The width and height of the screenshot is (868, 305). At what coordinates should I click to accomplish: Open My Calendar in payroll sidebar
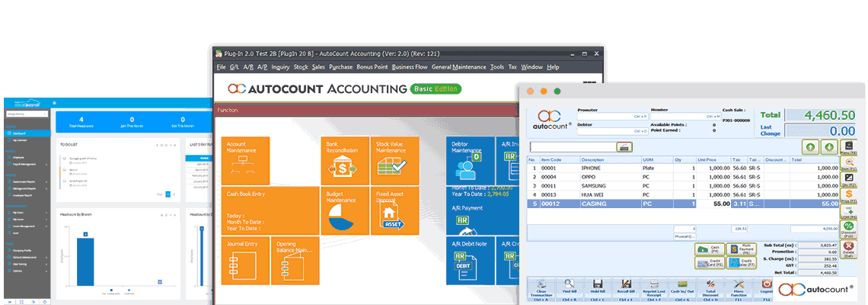(x=27, y=140)
